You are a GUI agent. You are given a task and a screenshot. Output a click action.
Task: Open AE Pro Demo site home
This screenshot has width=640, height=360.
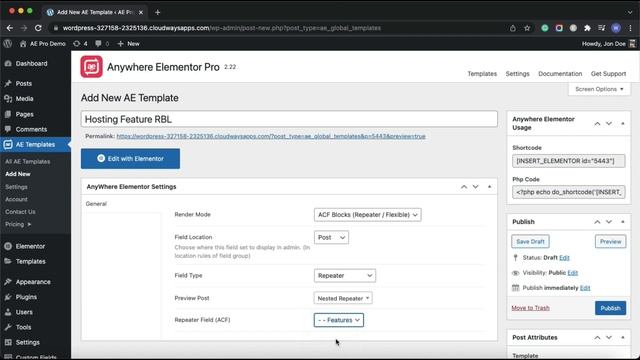[42, 44]
